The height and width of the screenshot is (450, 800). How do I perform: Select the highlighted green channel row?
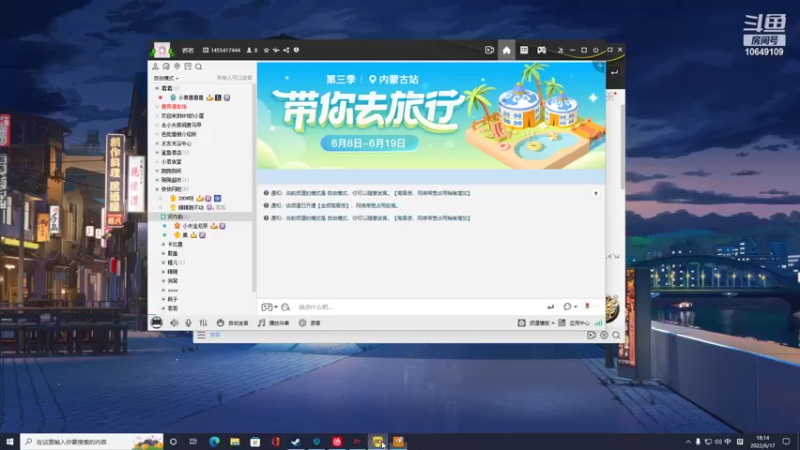200,217
